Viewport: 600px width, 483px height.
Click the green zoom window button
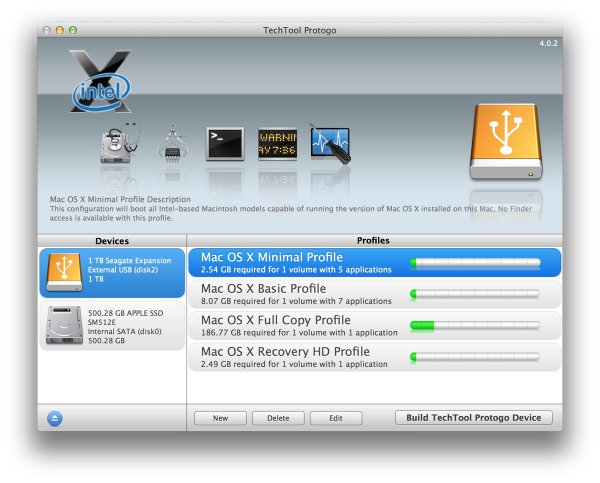click(73, 30)
